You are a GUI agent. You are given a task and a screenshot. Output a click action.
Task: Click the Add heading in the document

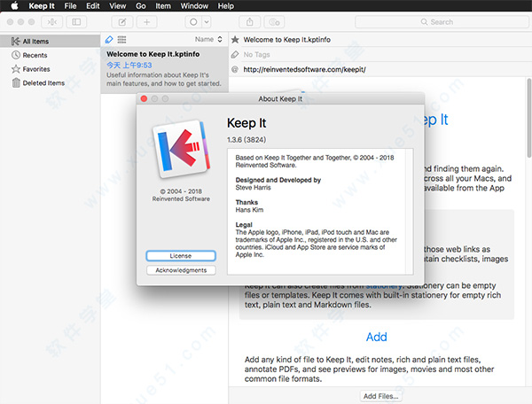(x=376, y=337)
